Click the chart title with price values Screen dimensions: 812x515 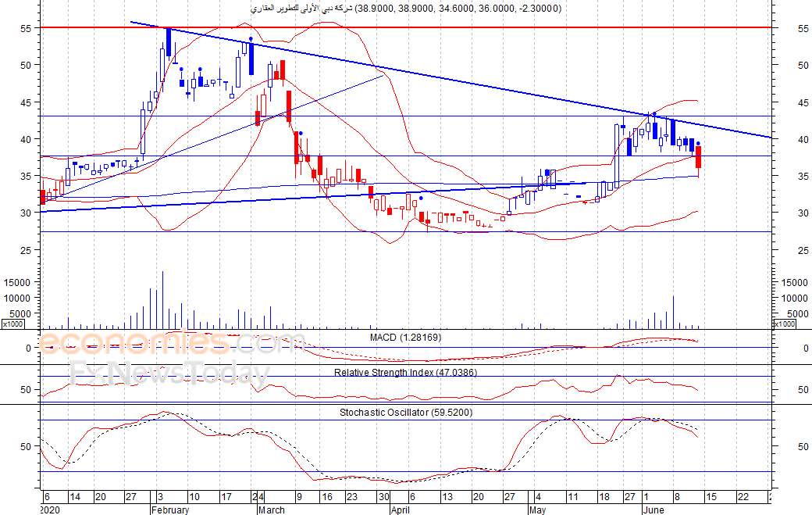coord(405,9)
